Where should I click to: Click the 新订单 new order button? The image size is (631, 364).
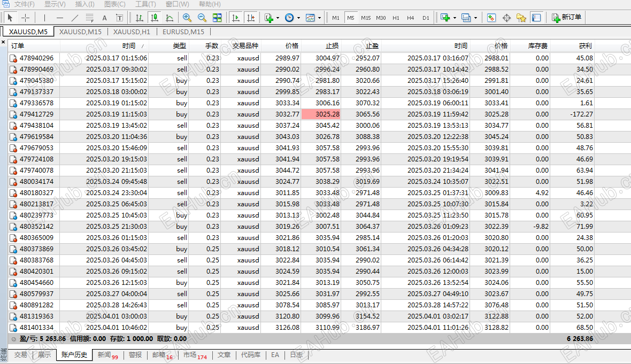click(x=567, y=17)
